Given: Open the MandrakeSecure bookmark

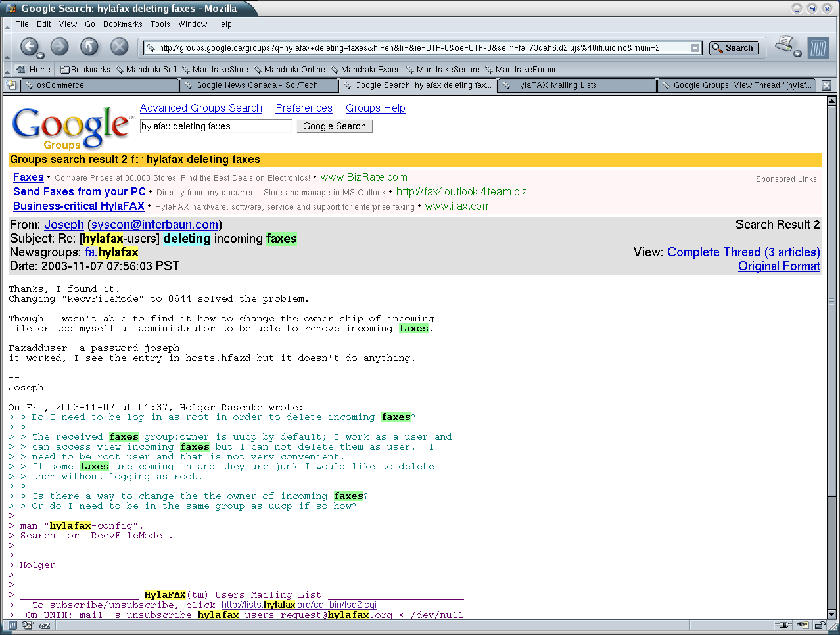Looking at the screenshot, I should pyautogui.click(x=443, y=70).
